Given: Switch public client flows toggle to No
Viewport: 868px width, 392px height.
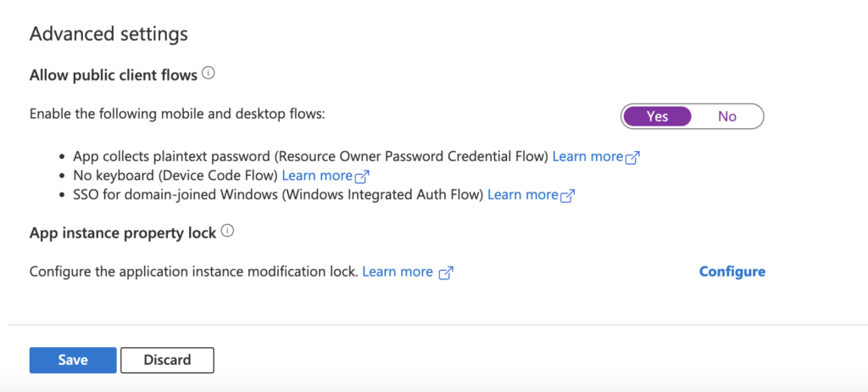Looking at the screenshot, I should (x=726, y=116).
